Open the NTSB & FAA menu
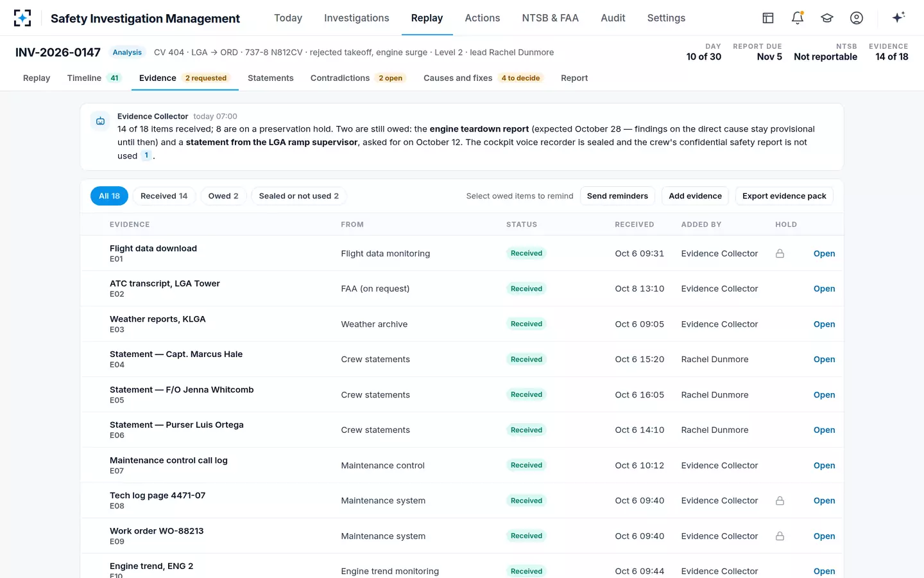This screenshot has height=578, width=924. click(551, 18)
